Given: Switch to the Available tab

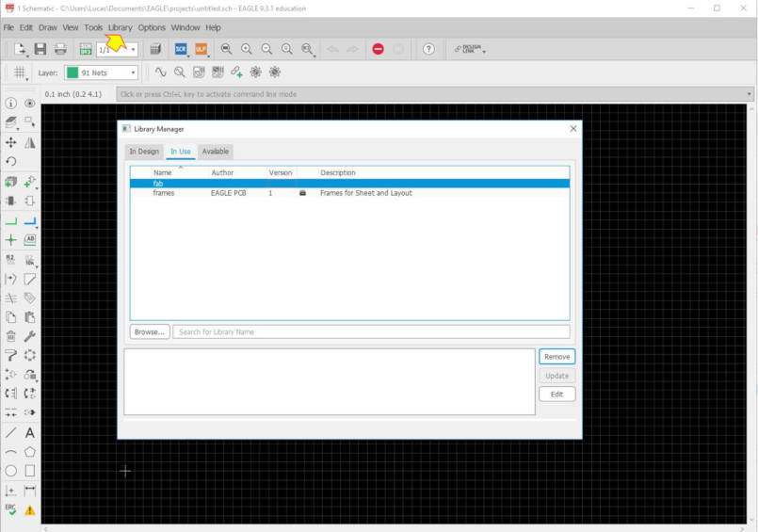Looking at the screenshot, I should 216,152.
